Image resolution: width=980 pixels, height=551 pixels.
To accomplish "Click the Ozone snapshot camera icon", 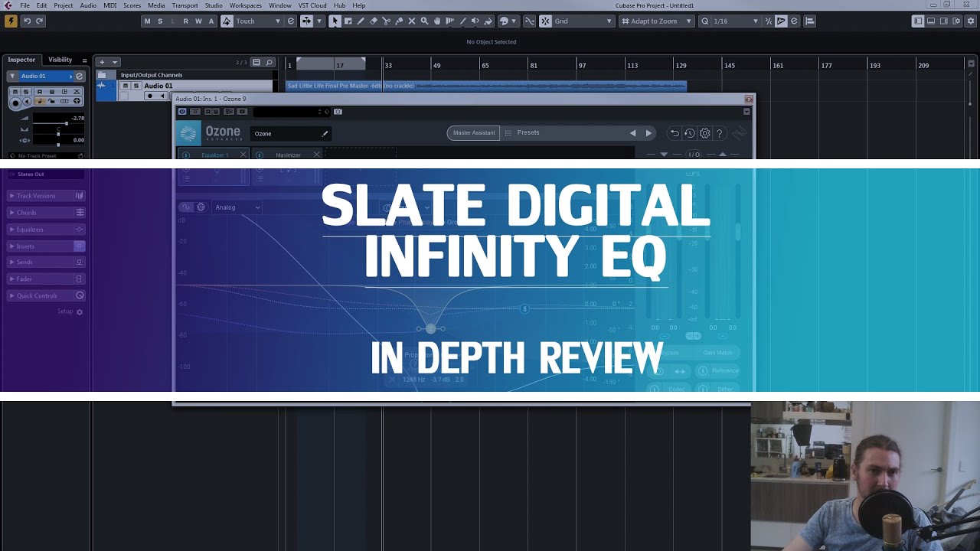I will tap(338, 112).
